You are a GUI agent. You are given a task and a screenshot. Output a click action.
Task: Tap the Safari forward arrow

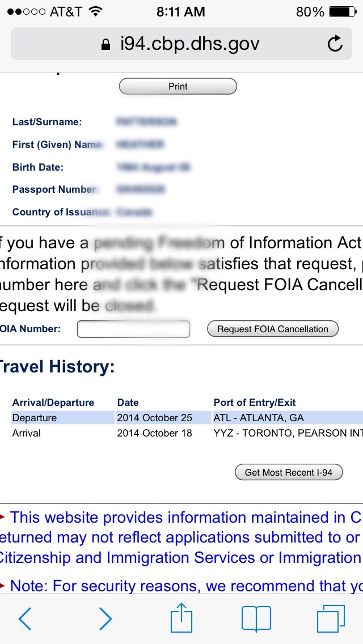click(x=105, y=619)
